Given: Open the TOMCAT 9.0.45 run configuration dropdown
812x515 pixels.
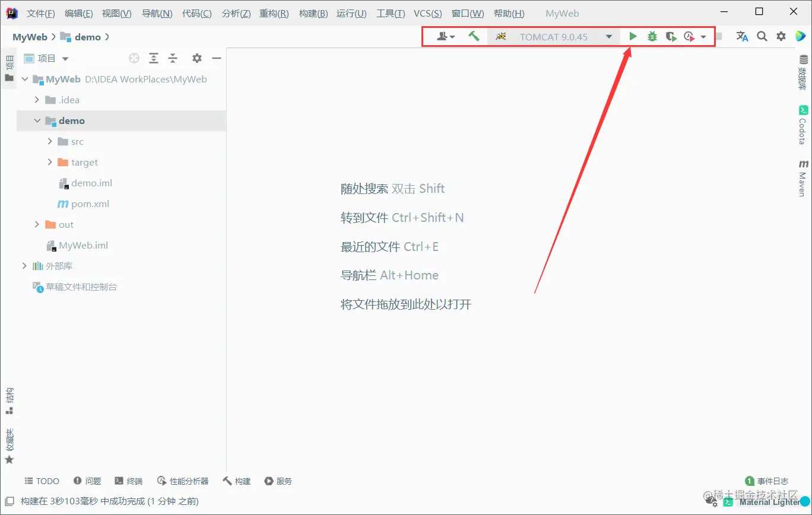Looking at the screenshot, I should pos(553,37).
